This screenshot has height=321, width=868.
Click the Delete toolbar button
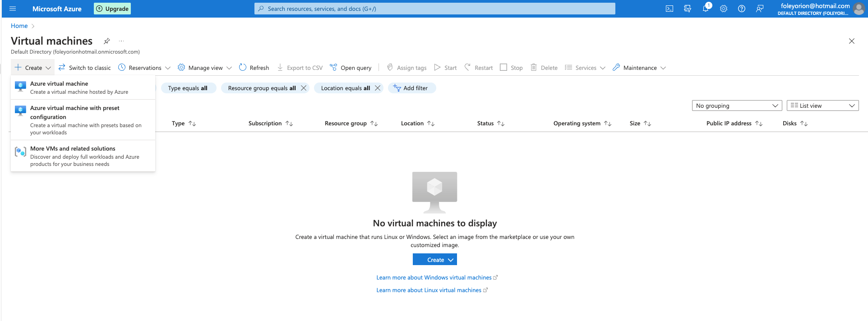[x=544, y=68]
